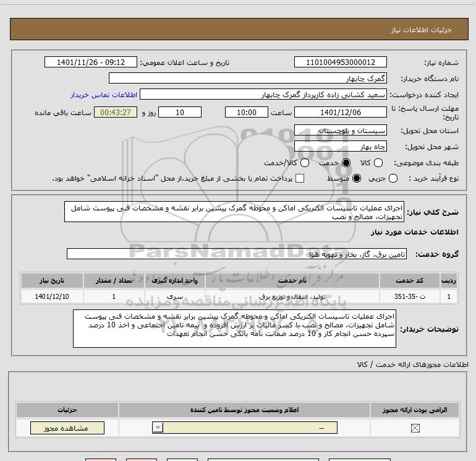Viewport: 476px width, 461px height.
Task: Click the شرح کلی نیاز description box
Action: tap(234, 212)
